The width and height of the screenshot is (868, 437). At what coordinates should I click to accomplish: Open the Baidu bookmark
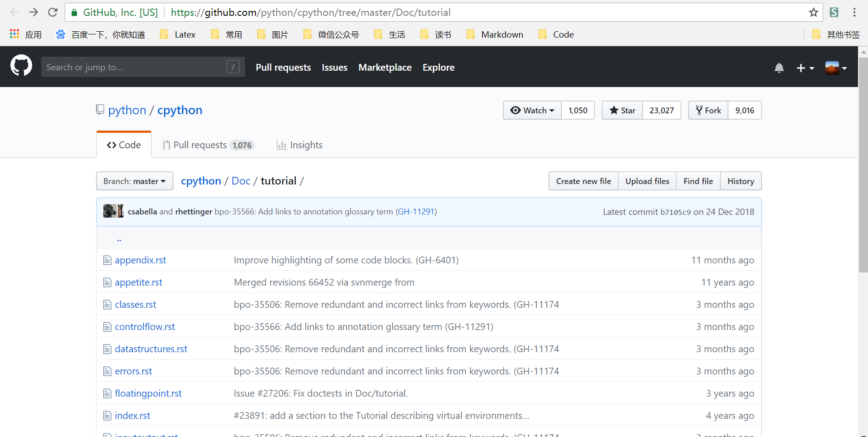[x=101, y=34]
